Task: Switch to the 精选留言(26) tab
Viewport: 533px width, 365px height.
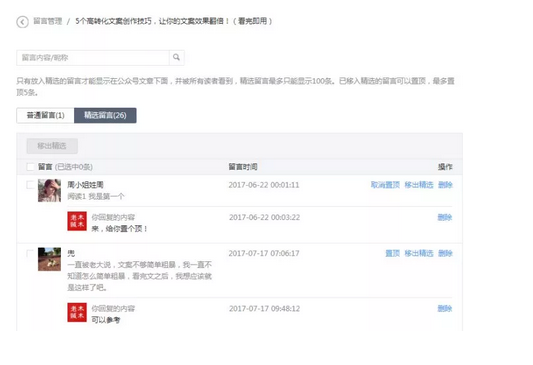Action: click(105, 116)
